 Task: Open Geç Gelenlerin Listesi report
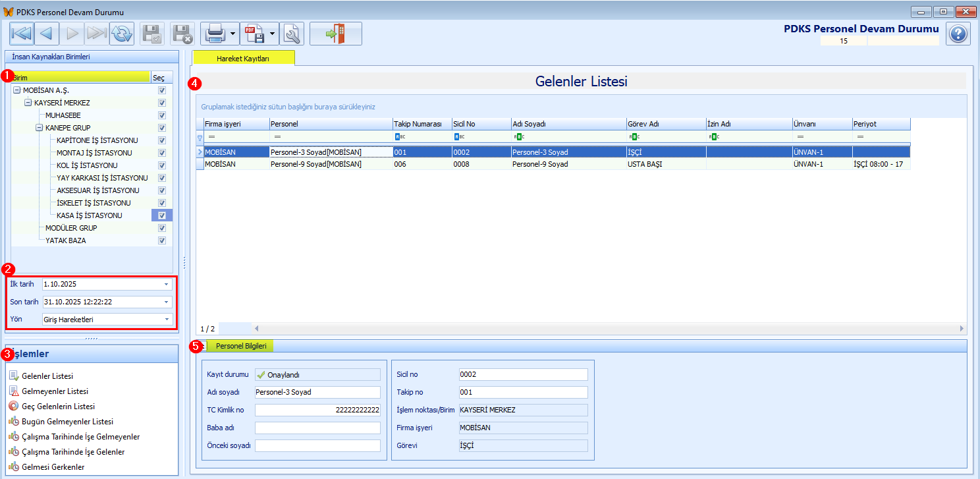(x=58, y=407)
